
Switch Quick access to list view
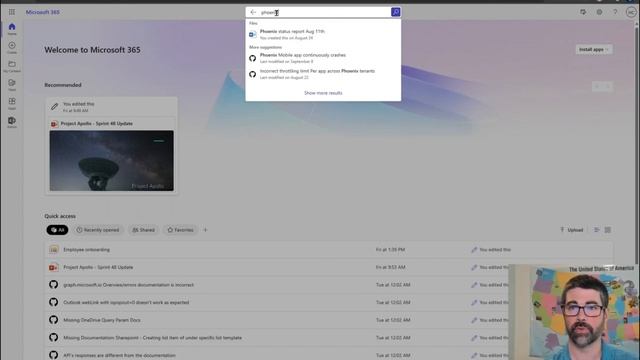597,230
